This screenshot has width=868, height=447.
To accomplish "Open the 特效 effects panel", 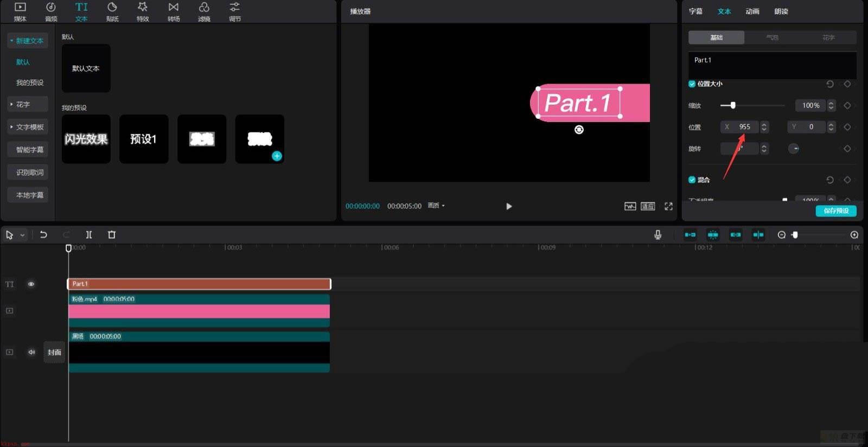I will (143, 11).
